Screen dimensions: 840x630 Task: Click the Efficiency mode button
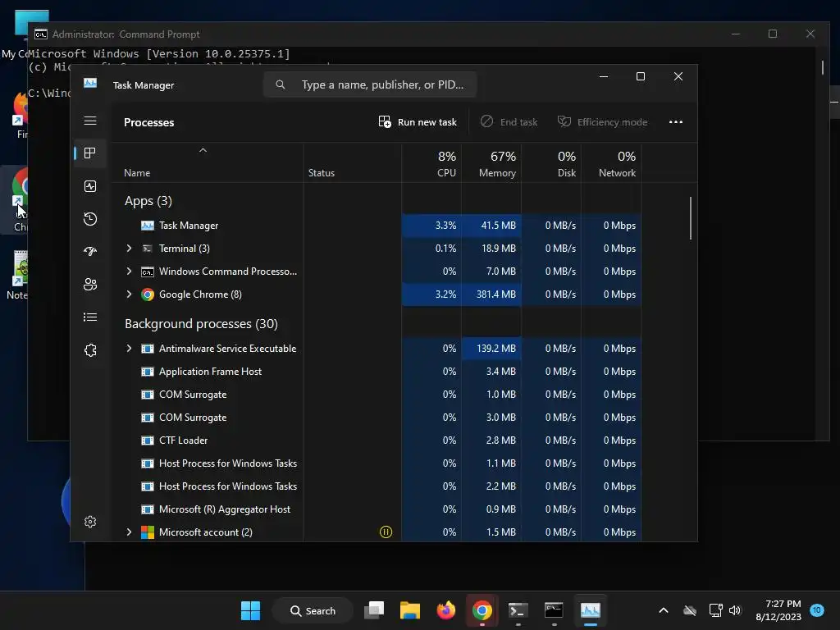point(603,122)
